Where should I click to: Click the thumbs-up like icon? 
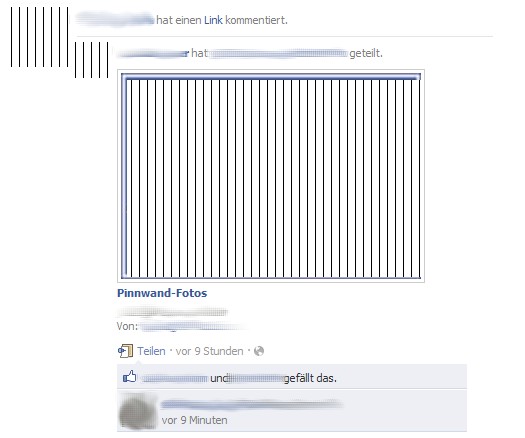tap(130, 377)
